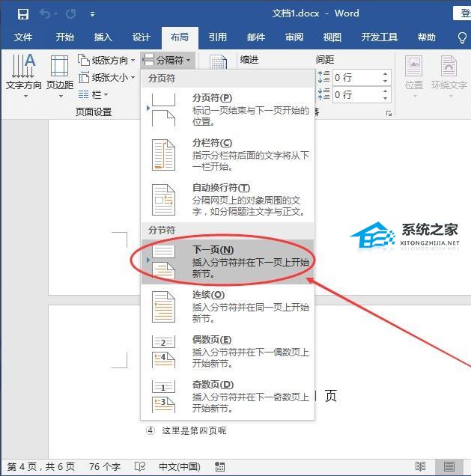Click the Redo icon in title bar
Image resolution: width=471 pixels, height=476 pixels.
(x=70, y=13)
